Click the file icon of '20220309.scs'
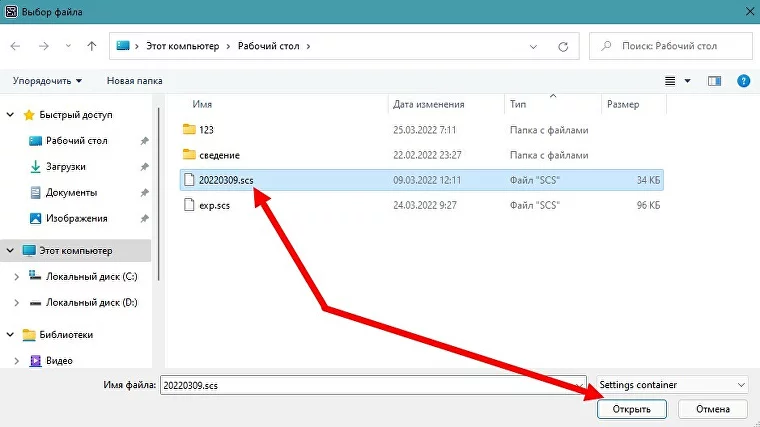This screenshot has width=760, height=427. click(189, 180)
